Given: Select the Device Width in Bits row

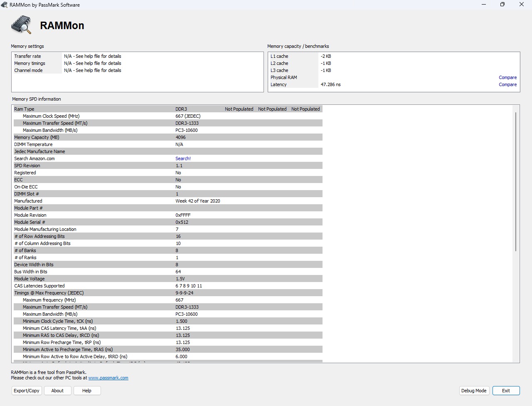Looking at the screenshot, I should pyautogui.click(x=168, y=265).
